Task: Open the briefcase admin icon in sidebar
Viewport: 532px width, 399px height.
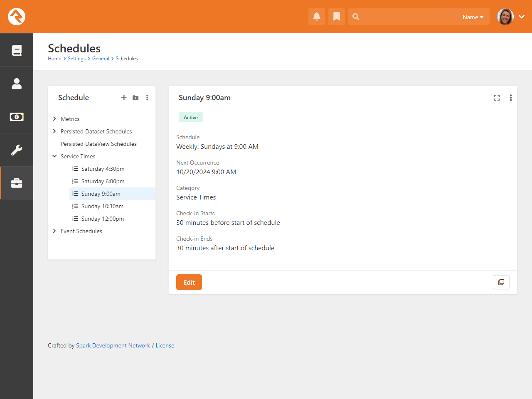Action: (x=17, y=183)
